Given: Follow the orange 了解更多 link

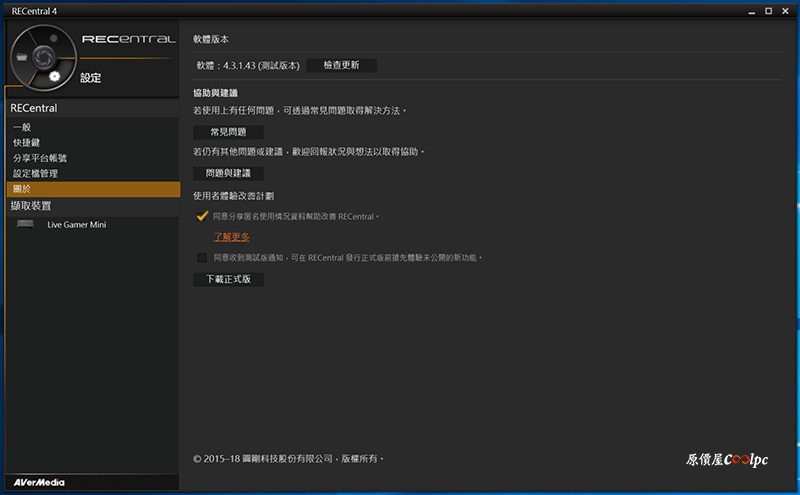Looking at the screenshot, I should click(x=231, y=237).
